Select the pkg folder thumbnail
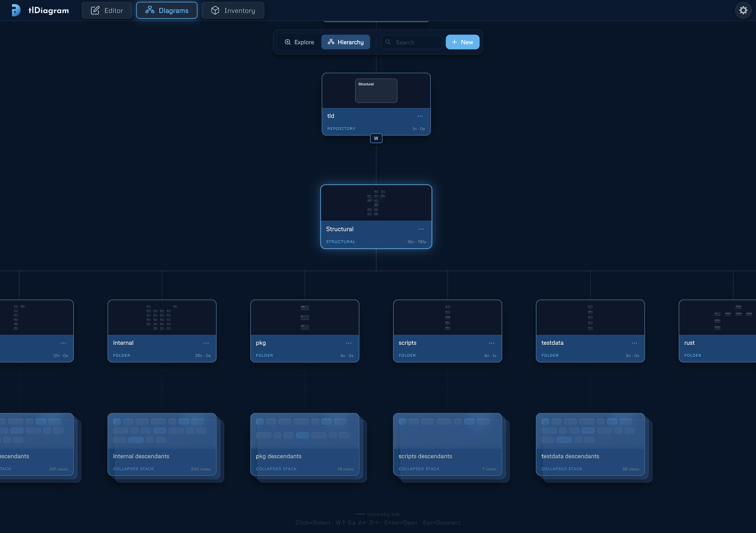This screenshot has width=756, height=533. tap(304, 317)
